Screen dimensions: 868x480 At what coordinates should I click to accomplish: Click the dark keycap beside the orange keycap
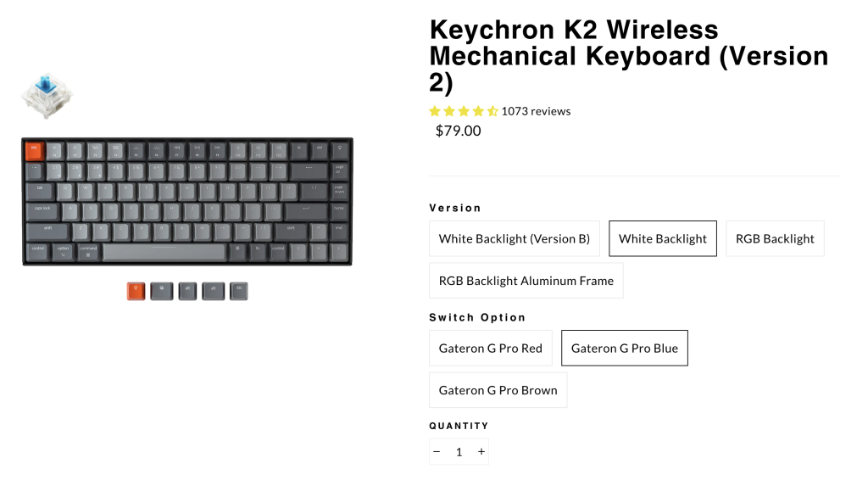point(162,292)
